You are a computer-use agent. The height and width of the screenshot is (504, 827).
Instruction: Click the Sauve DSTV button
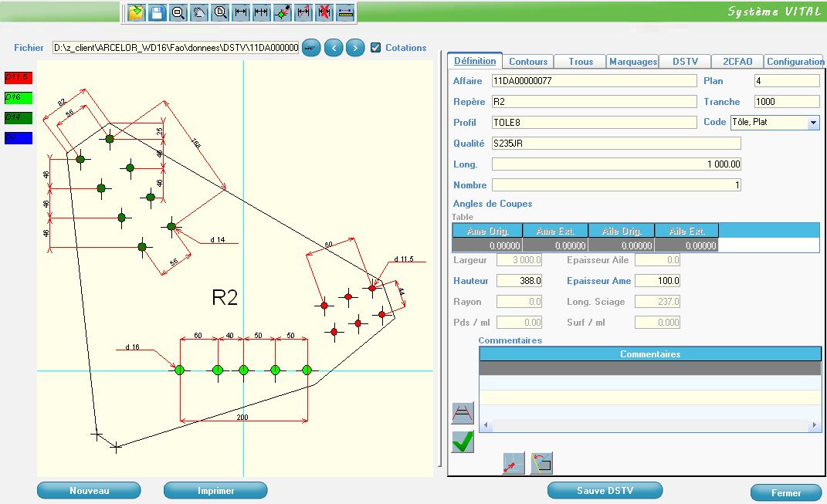pos(605,490)
